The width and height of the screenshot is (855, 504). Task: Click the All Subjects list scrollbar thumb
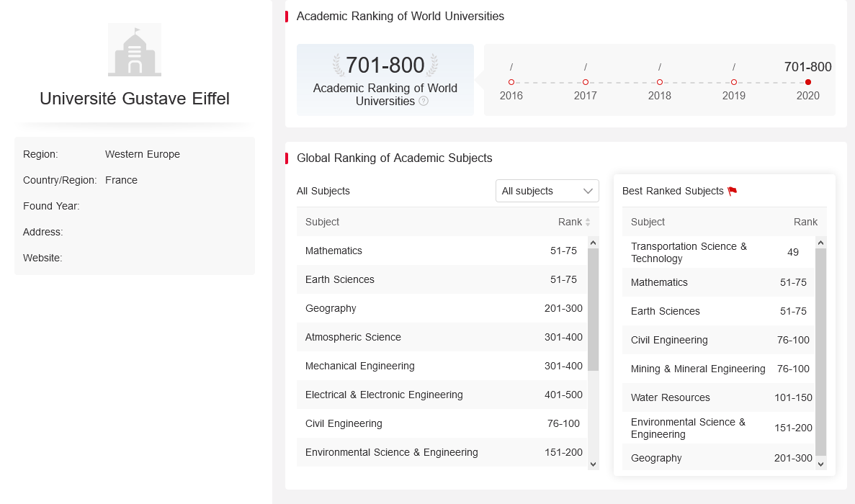coord(594,310)
